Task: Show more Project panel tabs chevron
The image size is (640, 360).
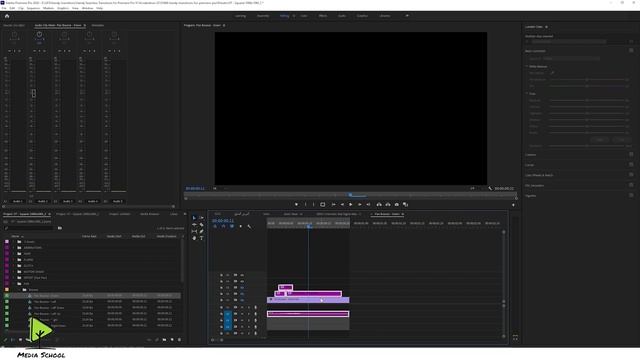Action: coord(184,214)
